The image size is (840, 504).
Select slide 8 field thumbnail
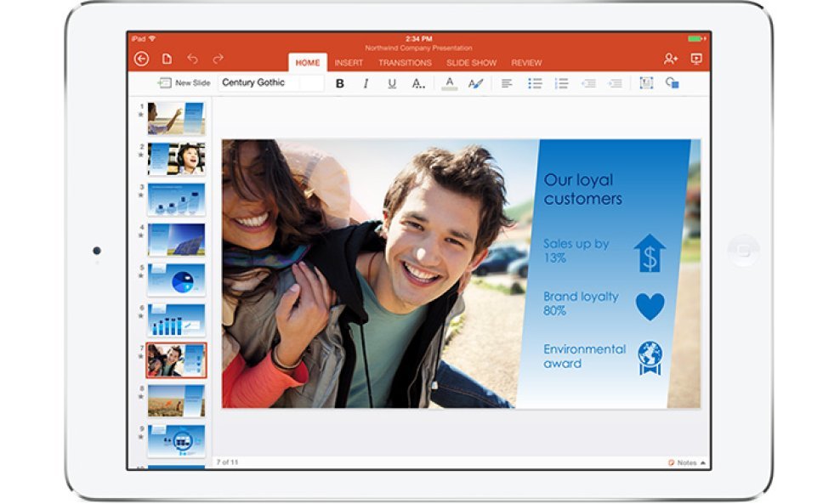click(176, 400)
